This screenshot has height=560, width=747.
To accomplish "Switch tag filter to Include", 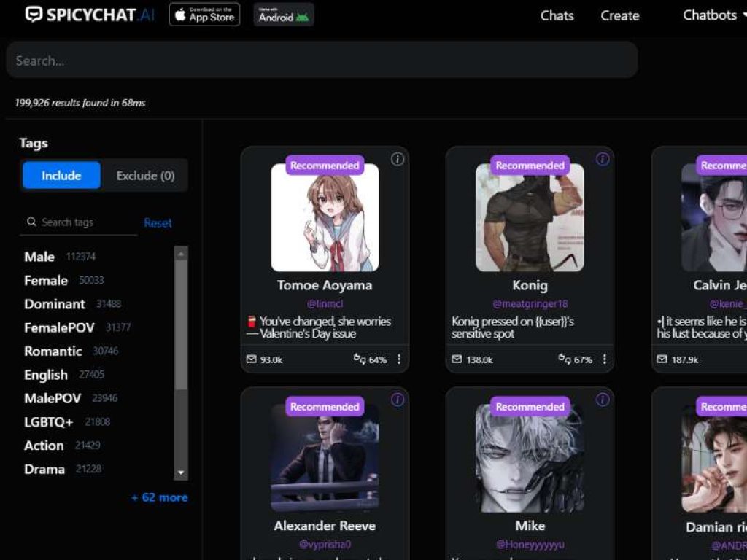I will click(61, 176).
